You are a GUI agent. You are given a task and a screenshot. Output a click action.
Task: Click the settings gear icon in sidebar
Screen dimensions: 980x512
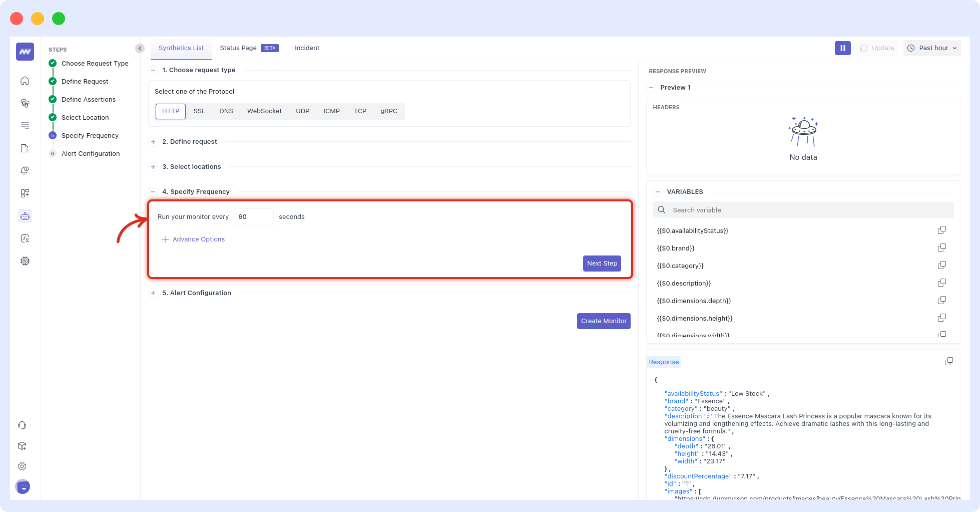[22, 466]
